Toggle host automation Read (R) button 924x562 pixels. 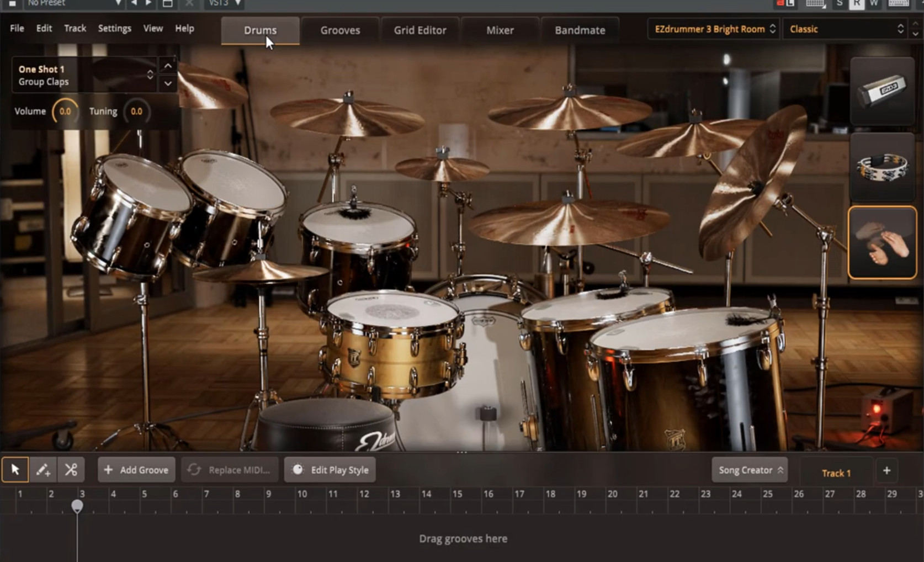point(856,3)
